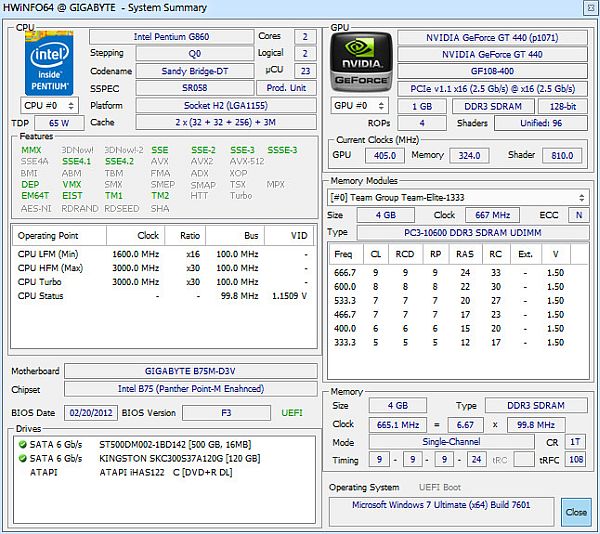This screenshot has height=534, width=600.
Task: Click the RAS column header
Action: tap(465, 254)
